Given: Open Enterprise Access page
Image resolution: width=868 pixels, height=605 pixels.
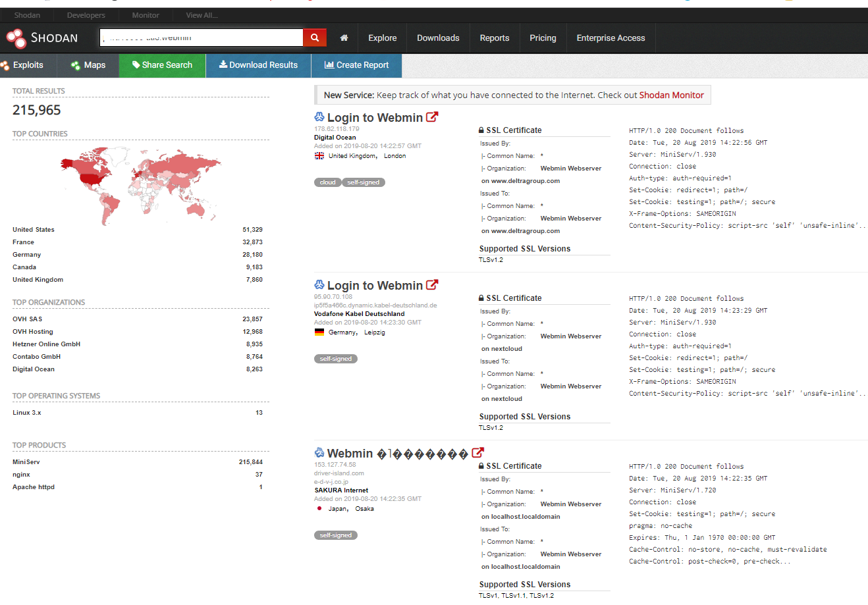Looking at the screenshot, I should pyautogui.click(x=610, y=38).
